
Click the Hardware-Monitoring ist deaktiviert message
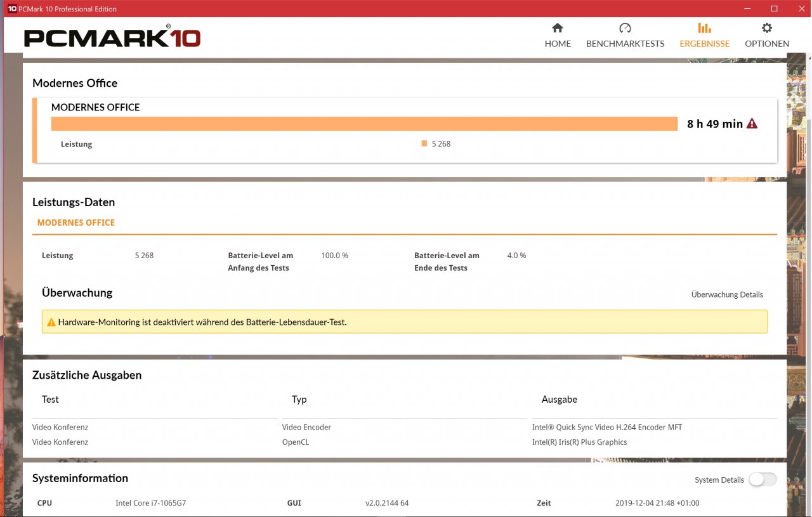coord(202,322)
